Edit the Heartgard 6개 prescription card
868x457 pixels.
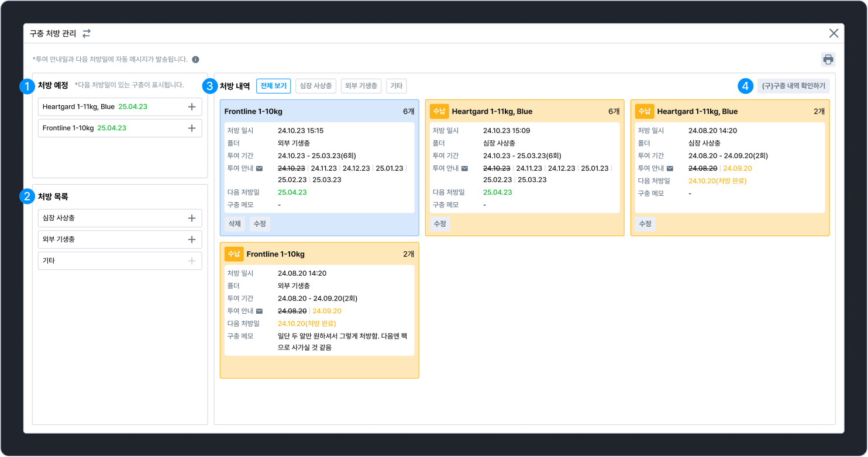[440, 224]
